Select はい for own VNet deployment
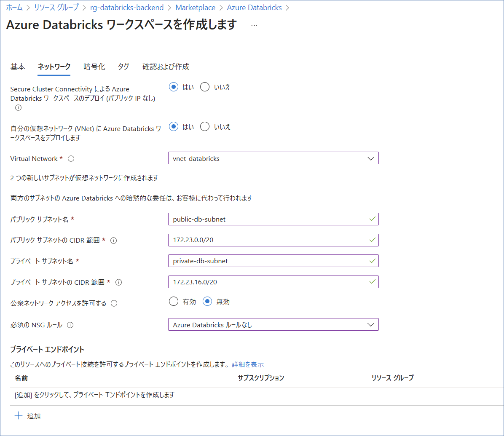Viewport: 504px width, 436px height. coord(174,127)
